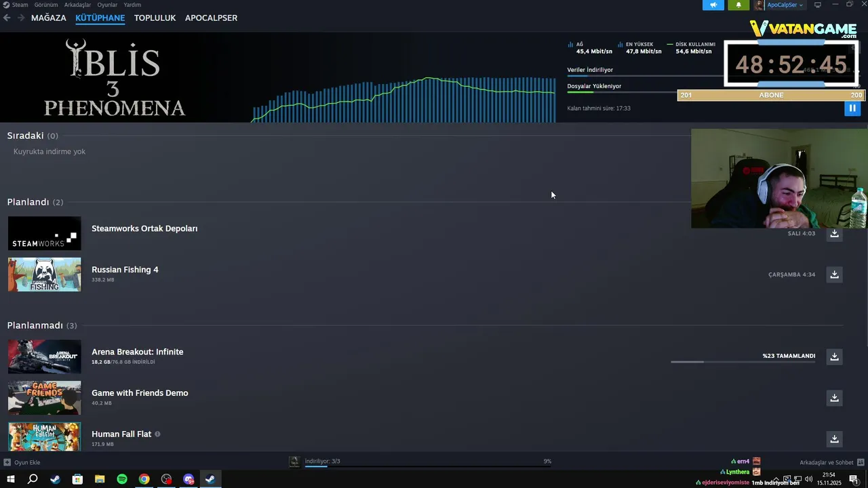This screenshot has height=488, width=868.
Task: Click the 'ÇARŞAMBA 4:34' schedule text
Action: (x=791, y=274)
